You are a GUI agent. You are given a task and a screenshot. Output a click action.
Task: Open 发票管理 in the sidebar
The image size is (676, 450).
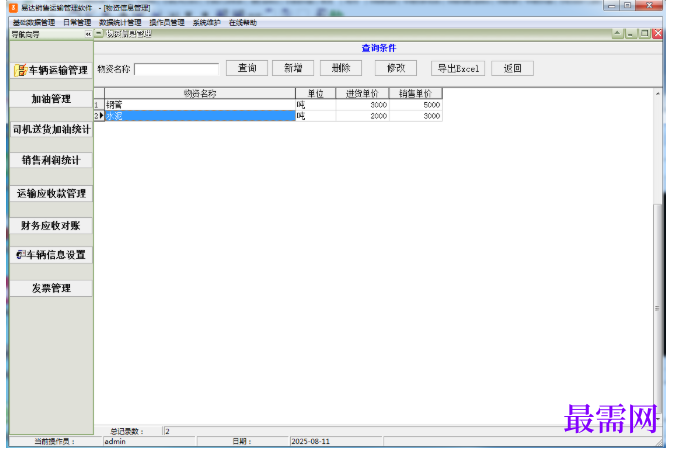pyautogui.click(x=51, y=288)
